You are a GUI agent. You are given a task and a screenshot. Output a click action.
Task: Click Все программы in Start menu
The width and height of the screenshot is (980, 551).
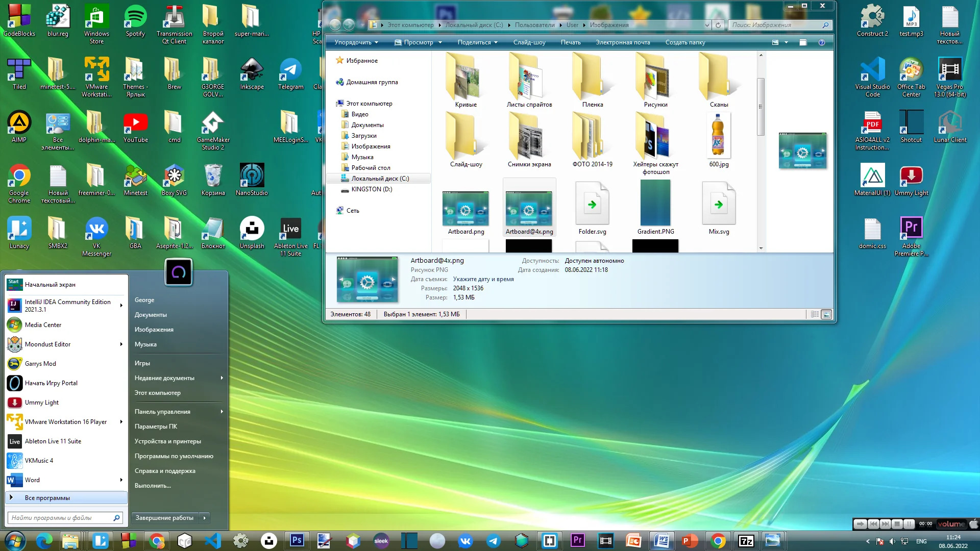tap(47, 498)
